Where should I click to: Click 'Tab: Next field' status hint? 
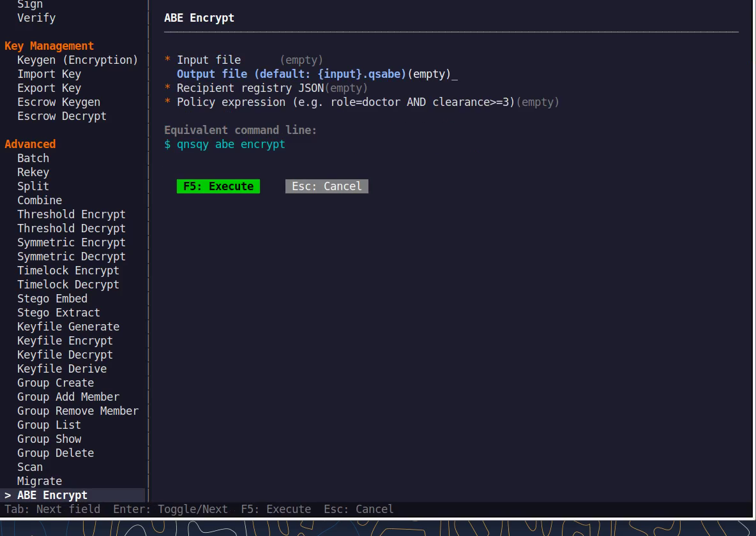[52, 509]
